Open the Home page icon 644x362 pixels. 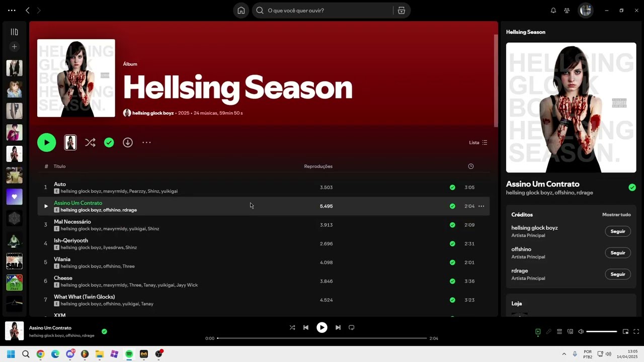(x=241, y=10)
